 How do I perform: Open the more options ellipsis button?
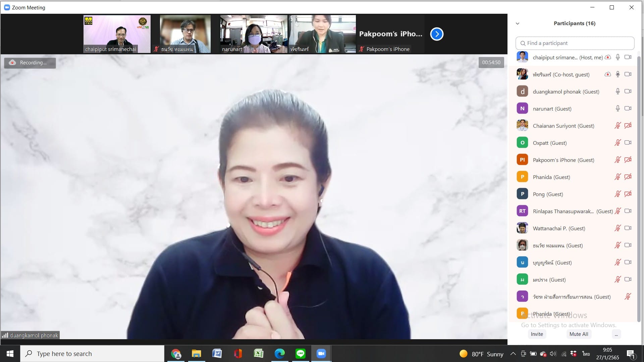(x=616, y=334)
